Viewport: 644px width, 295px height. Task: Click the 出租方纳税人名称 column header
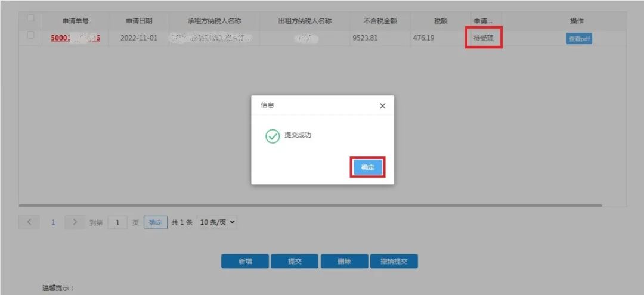click(x=304, y=21)
